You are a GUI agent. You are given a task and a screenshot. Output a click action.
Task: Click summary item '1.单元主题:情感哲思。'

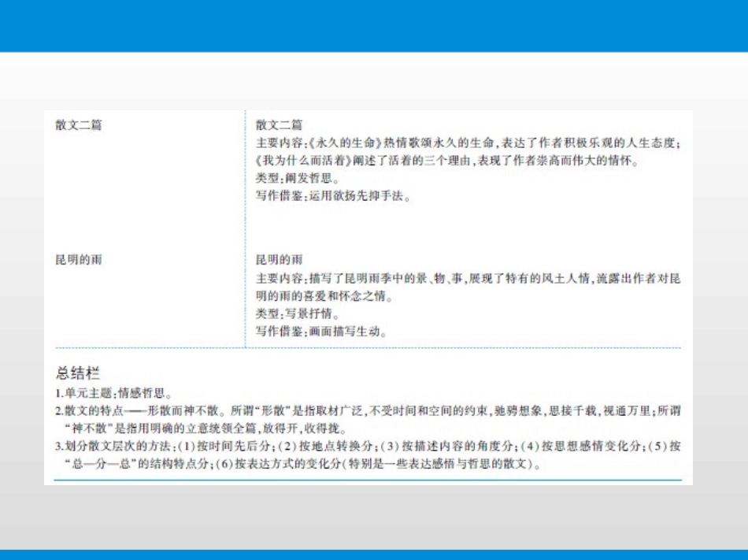114,394
